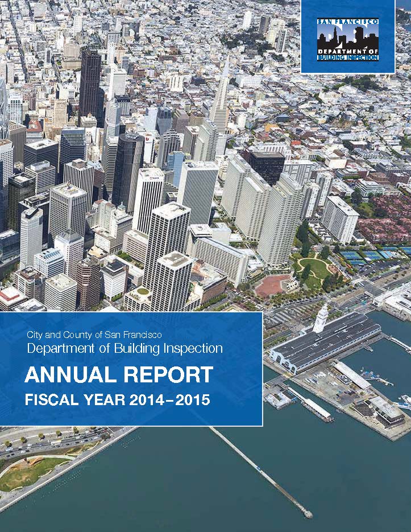
Task: Click 'Department of Building Inspection' title line
Action: click(x=125, y=349)
